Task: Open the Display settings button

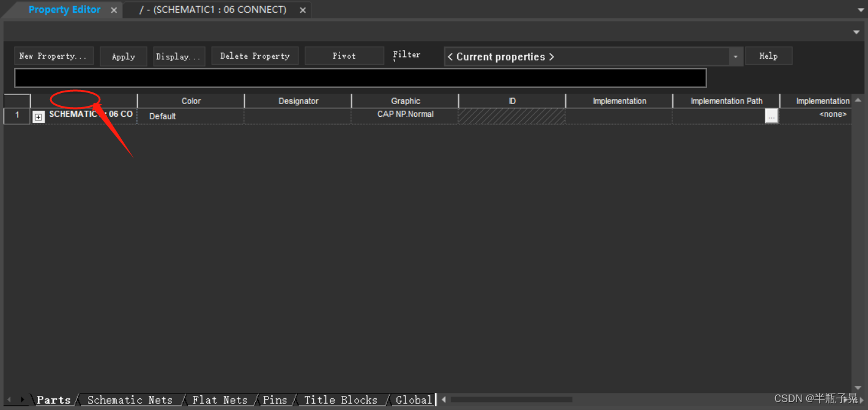Action: point(179,56)
